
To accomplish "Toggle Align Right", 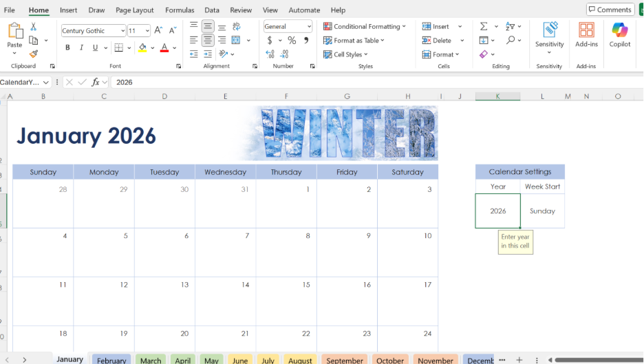I will click(222, 40).
